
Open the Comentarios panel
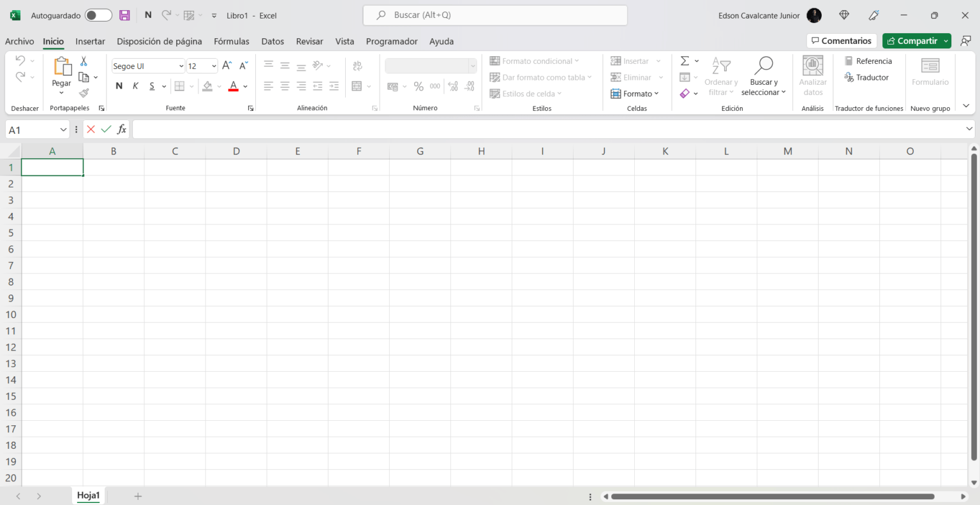(x=841, y=40)
